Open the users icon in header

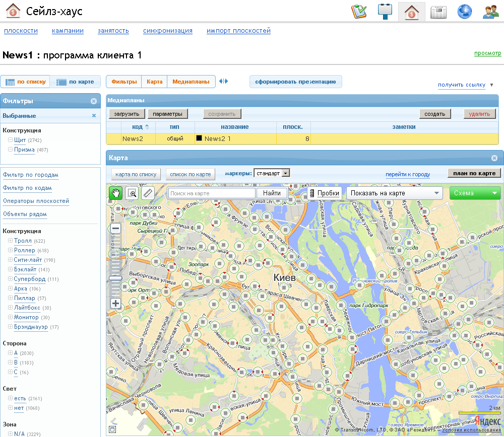pos(491,12)
